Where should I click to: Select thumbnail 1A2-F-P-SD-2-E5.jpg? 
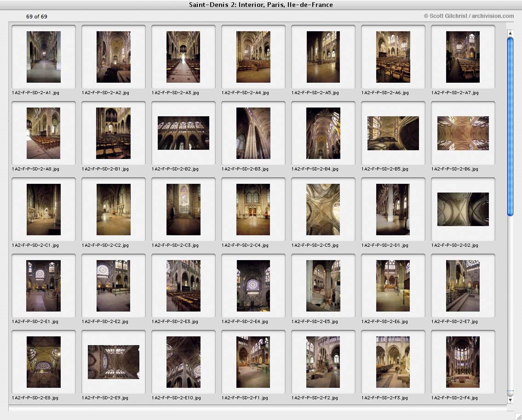pyautogui.click(x=323, y=286)
